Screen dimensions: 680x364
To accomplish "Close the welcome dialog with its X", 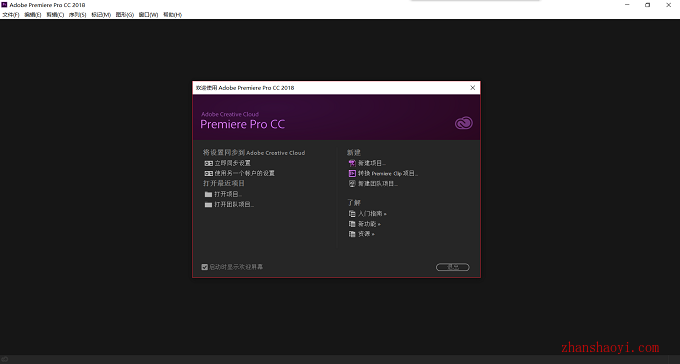I will [473, 88].
